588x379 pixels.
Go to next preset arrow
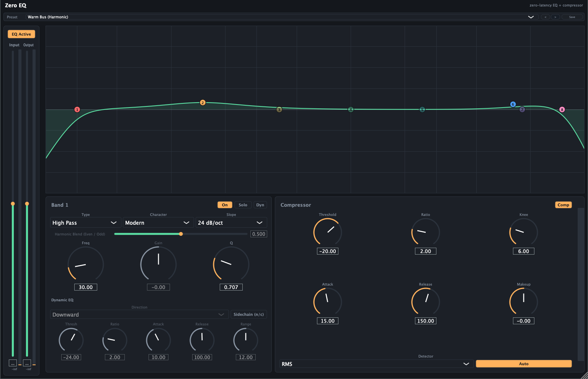(x=555, y=17)
